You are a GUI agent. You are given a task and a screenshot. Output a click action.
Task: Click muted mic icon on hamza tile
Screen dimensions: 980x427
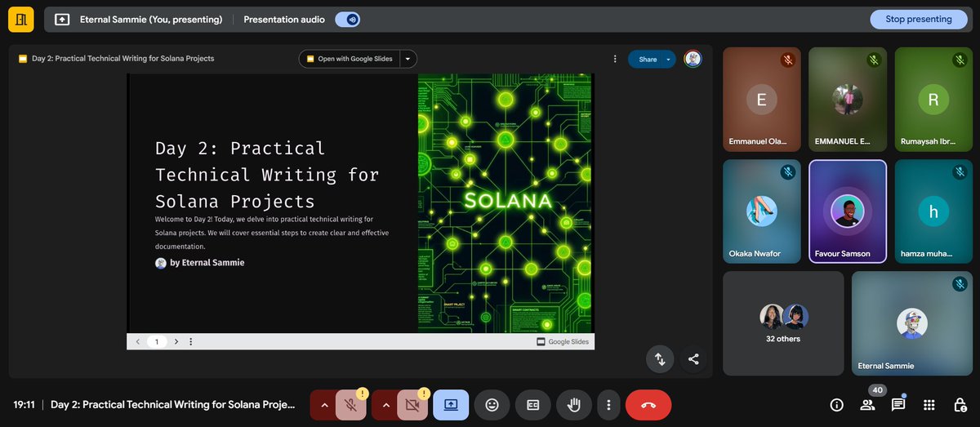[x=960, y=172]
